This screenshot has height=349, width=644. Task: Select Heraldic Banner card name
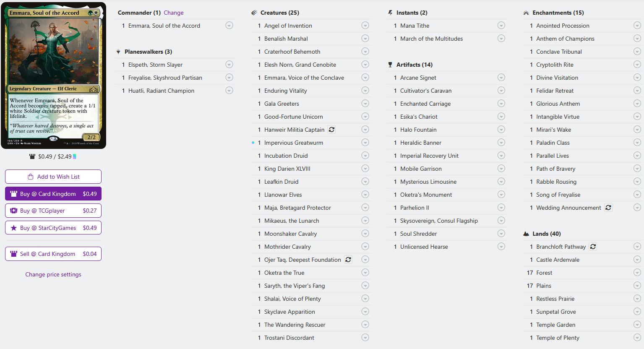[x=421, y=143]
